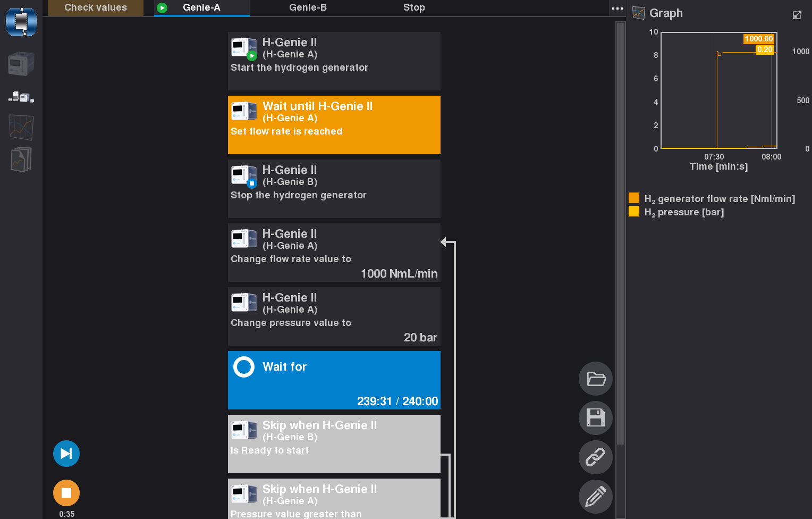This screenshot has width=812, height=519.
Task: Open a saved sequence with folder icon
Action: 596,379
